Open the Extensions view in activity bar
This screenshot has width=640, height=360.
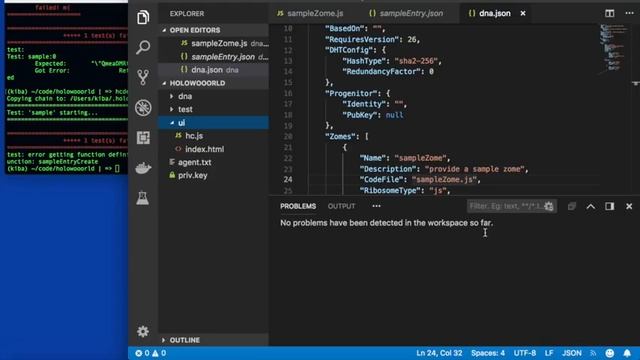click(x=143, y=138)
